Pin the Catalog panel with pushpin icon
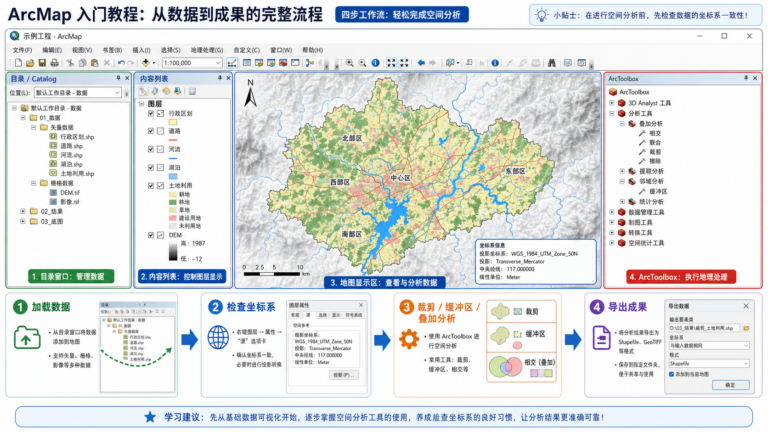The width and height of the screenshot is (768, 432). pos(118,78)
